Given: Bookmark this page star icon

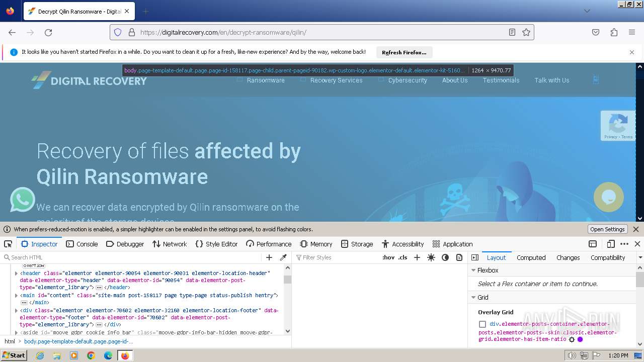Looking at the screenshot, I should (x=526, y=32).
